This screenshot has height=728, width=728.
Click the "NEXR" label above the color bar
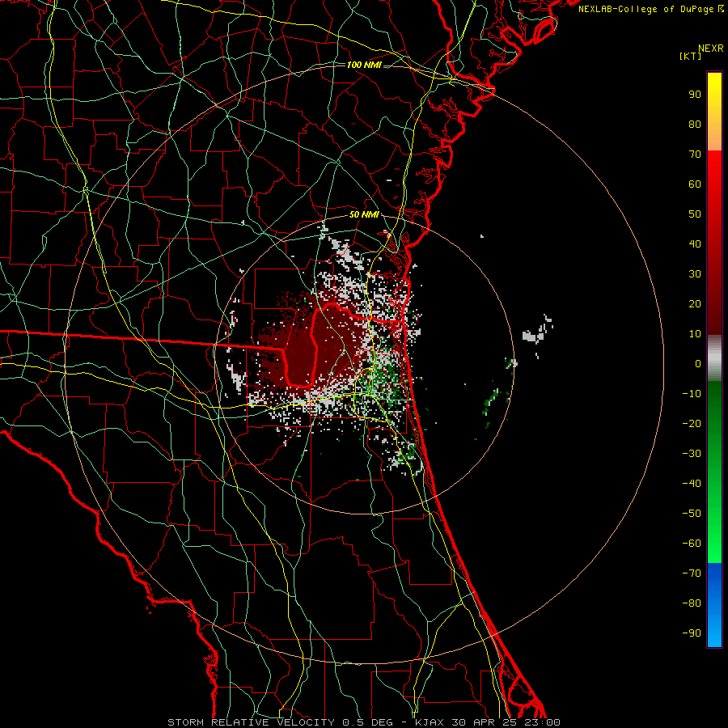coord(710,49)
